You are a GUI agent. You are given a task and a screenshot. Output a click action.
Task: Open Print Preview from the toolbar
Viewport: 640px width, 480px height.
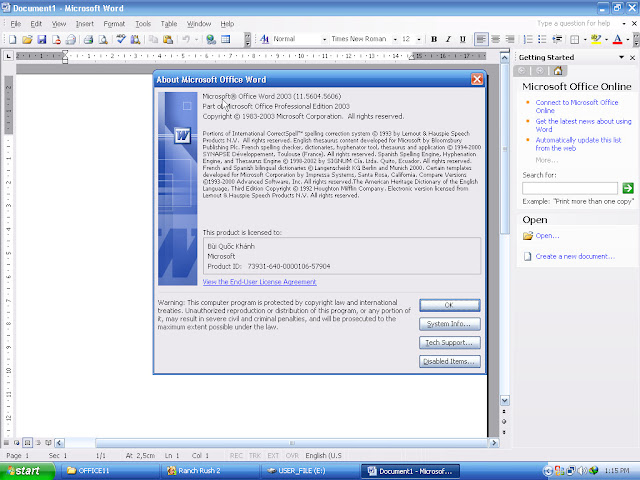[103, 39]
